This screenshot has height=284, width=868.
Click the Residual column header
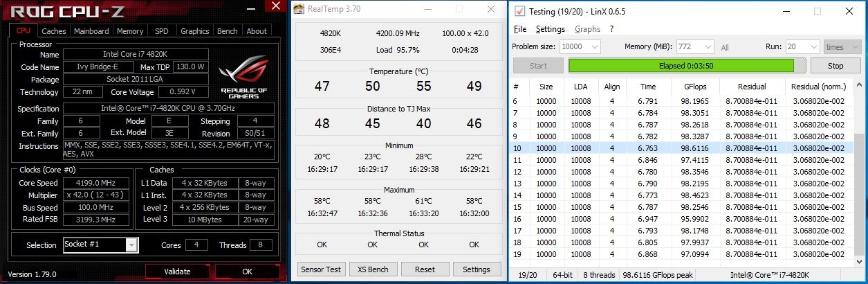point(752,87)
